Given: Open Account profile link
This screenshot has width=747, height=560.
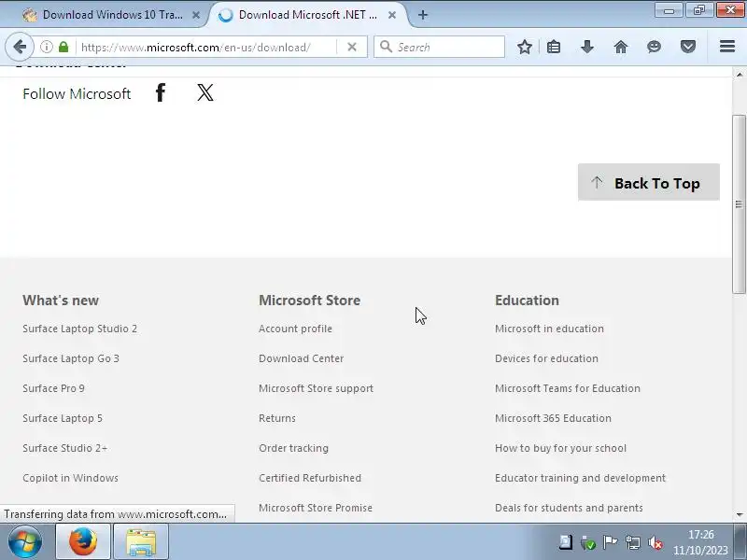Looking at the screenshot, I should point(295,329).
